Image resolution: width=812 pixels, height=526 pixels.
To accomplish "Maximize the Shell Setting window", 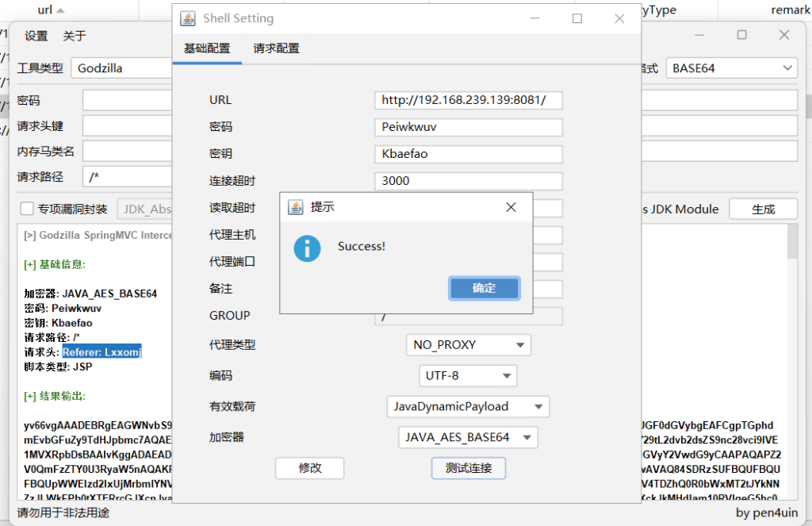I will pos(577,18).
